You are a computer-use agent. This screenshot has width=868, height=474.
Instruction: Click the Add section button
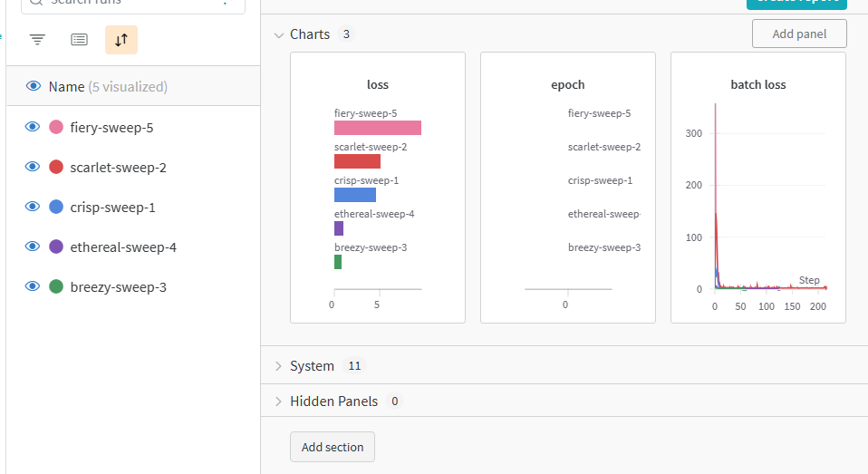click(333, 447)
